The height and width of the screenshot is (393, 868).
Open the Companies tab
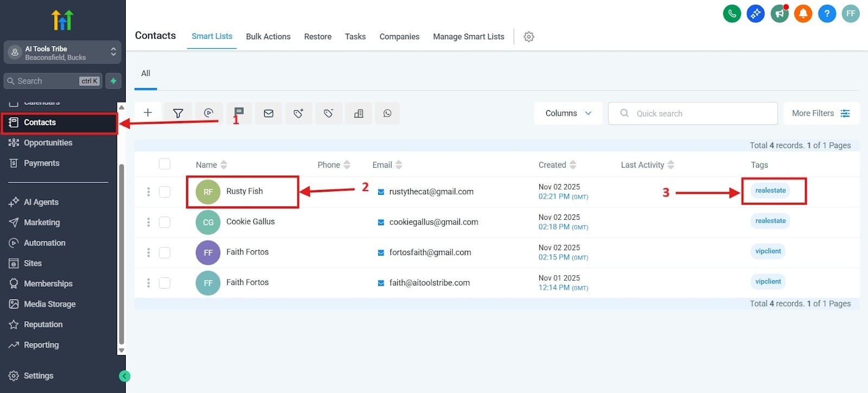pos(399,36)
